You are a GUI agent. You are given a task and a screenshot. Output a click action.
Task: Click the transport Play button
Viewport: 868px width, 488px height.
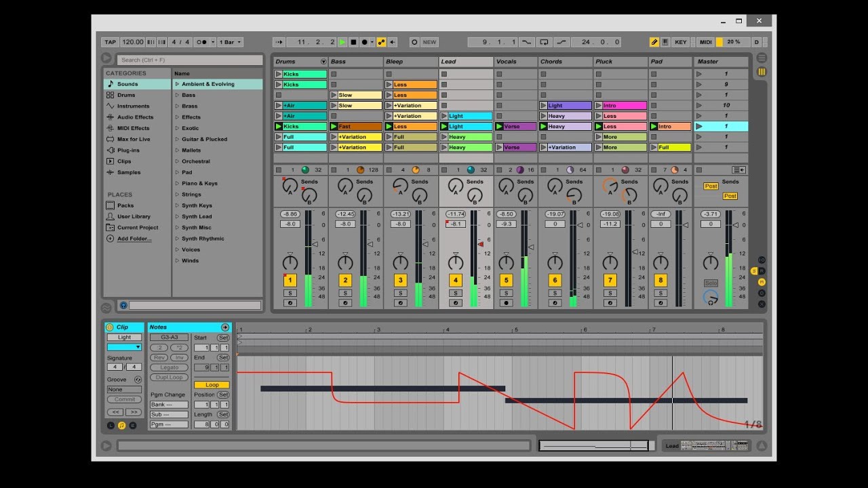point(342,42)
